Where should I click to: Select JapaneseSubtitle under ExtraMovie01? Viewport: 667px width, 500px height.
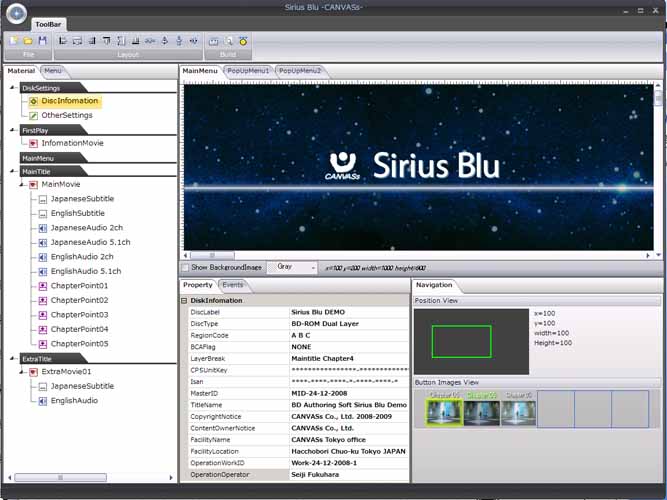[x=82, y=386]
